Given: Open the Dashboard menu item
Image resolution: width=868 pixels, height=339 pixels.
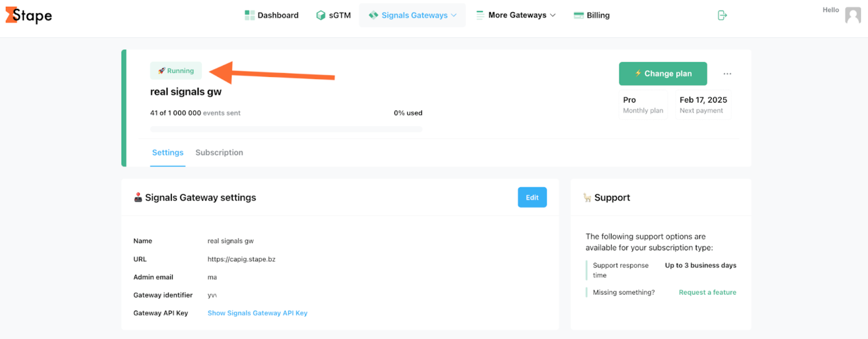Looking at the screenshot, I should coord(272,15).
